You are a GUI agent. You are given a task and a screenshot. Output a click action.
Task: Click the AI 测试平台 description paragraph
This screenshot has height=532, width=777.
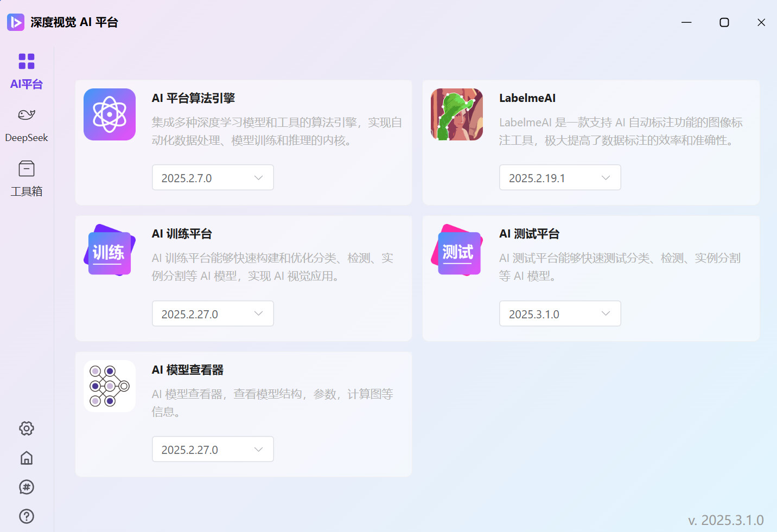[620, 267]
